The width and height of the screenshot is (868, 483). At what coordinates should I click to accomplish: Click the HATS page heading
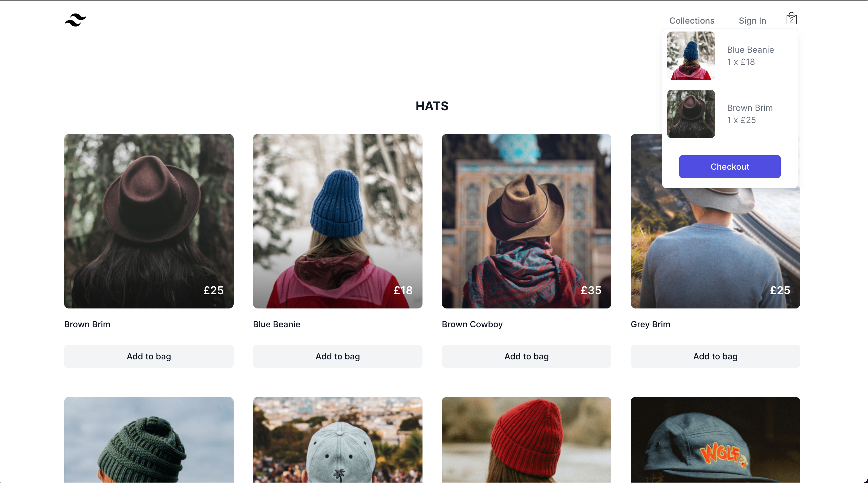click(432, 106)
